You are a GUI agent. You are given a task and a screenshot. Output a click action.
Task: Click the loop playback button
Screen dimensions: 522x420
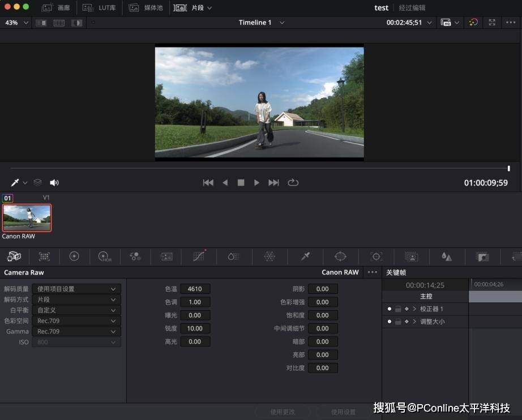293,182
